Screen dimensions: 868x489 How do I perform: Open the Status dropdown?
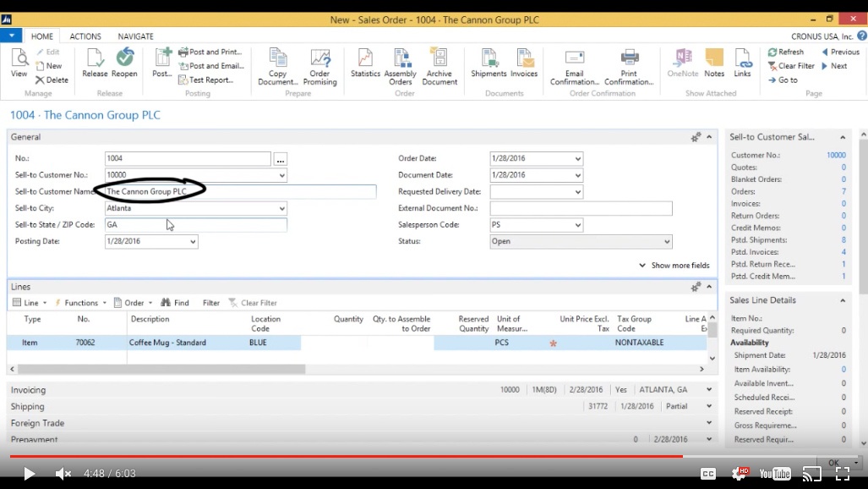[667, 242]
